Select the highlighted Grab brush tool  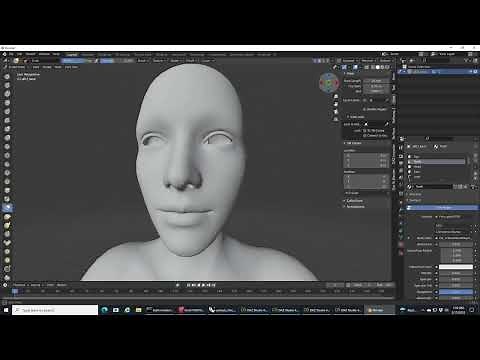(7, 208)
